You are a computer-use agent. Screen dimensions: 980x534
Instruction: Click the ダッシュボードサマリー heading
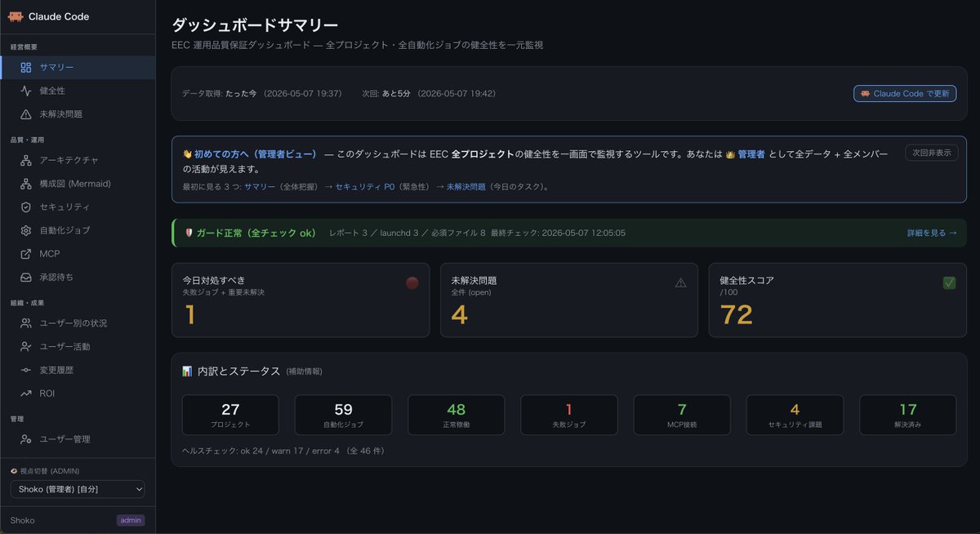255,25
